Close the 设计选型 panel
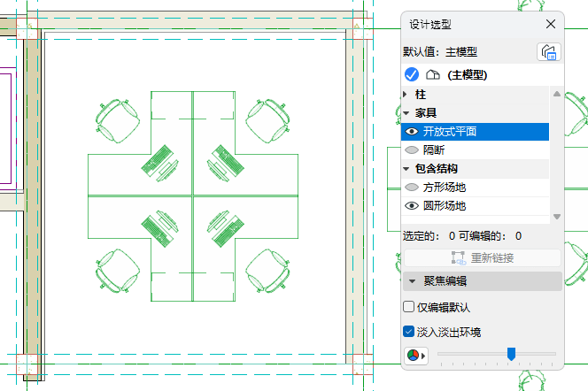Screen dimensions: 588x391 551,25
